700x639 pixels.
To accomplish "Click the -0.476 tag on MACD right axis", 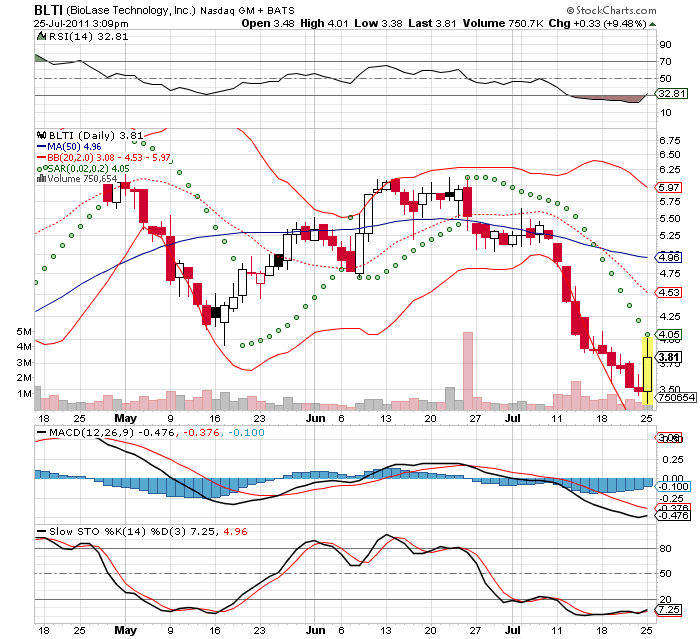I will pyautogui.click(x=673, y=515).
